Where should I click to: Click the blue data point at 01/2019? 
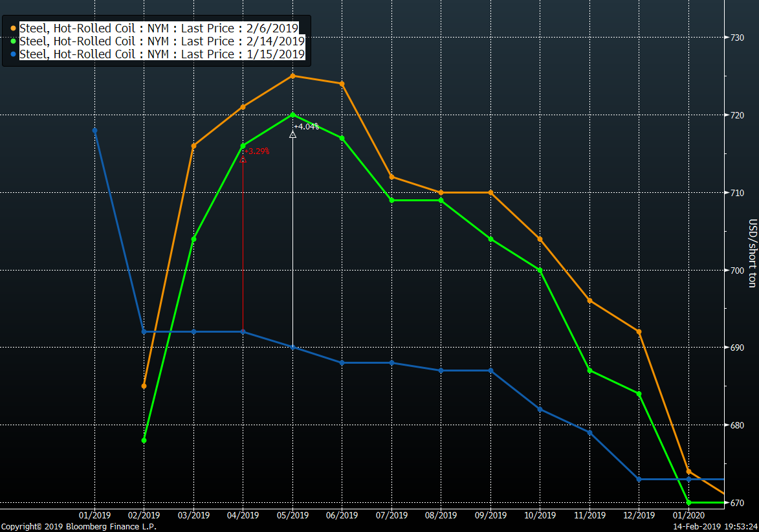click(95, 131)
